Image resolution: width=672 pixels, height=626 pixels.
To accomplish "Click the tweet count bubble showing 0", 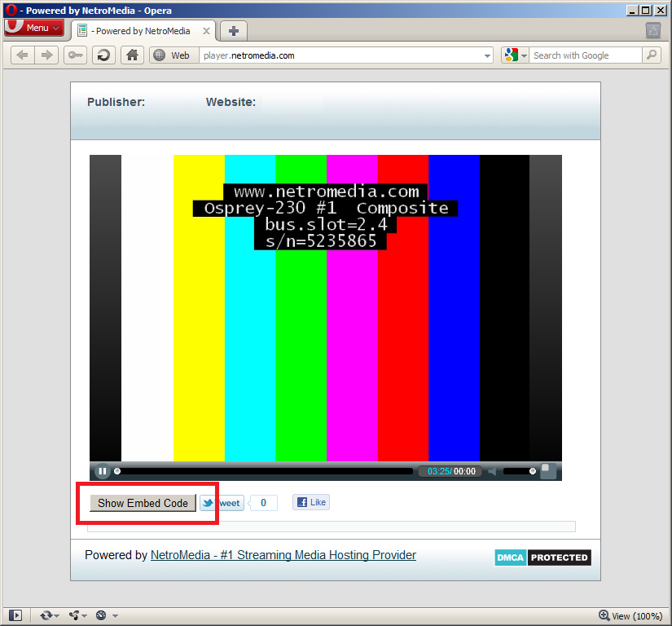I will click(x=264, y=503).
